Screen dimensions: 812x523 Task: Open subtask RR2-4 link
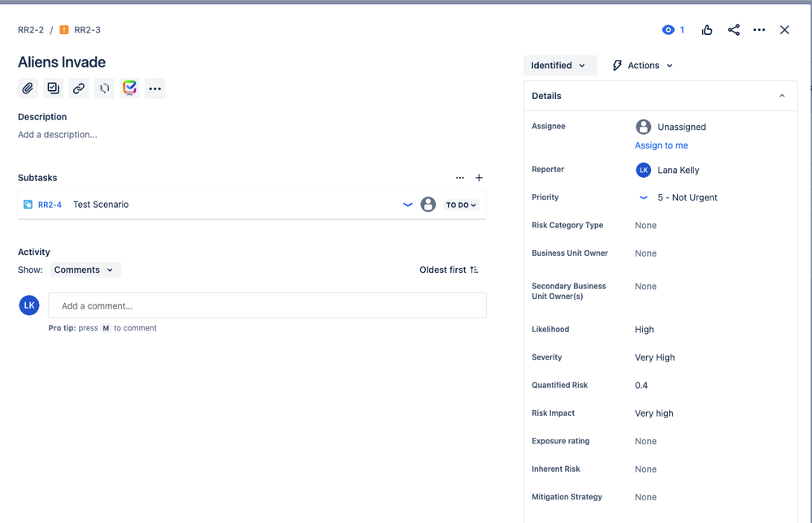50,205
